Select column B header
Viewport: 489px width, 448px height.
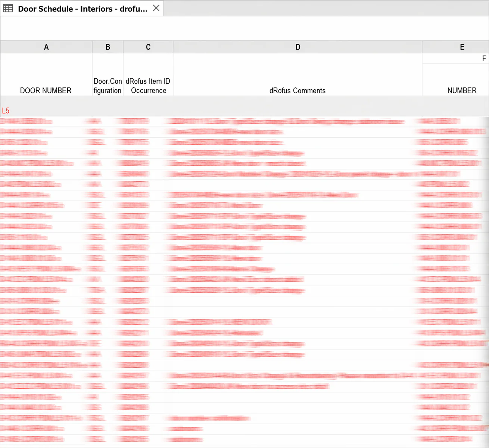[x=108, y=47]
